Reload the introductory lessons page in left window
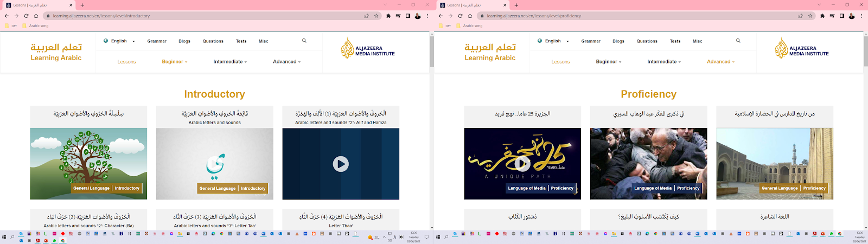The height and width of the screenshot is (244, 868). [x=26, y=16]
